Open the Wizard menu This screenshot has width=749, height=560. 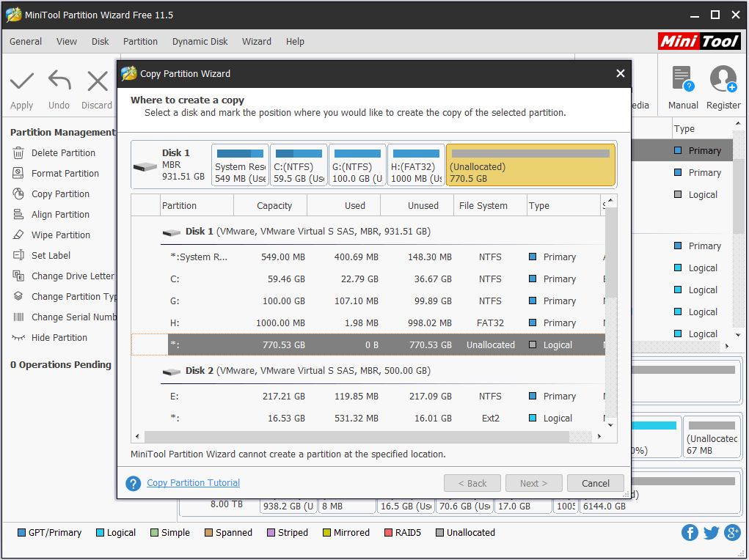click(257, 42)
